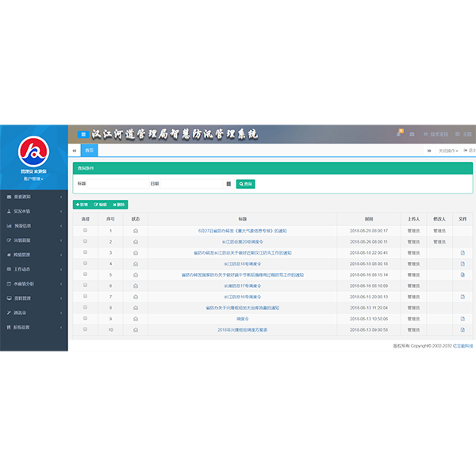Click the green 查询 search button

(246, 184)
